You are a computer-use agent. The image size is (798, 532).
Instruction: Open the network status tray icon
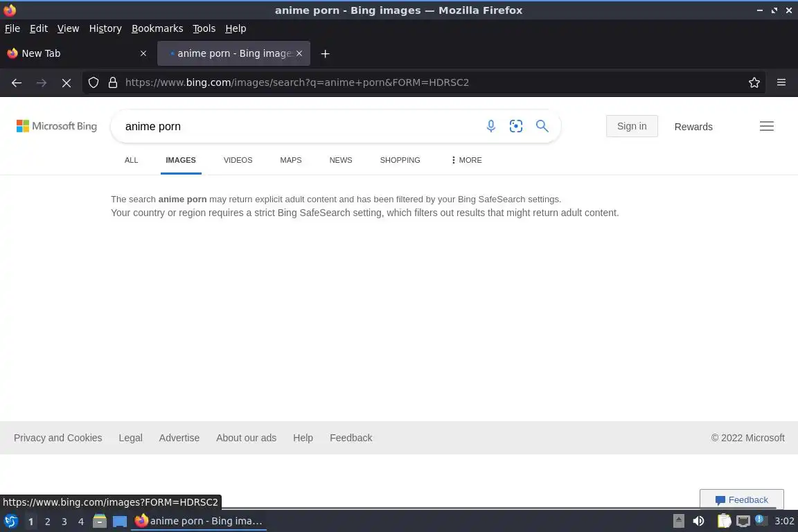(743, 522)
